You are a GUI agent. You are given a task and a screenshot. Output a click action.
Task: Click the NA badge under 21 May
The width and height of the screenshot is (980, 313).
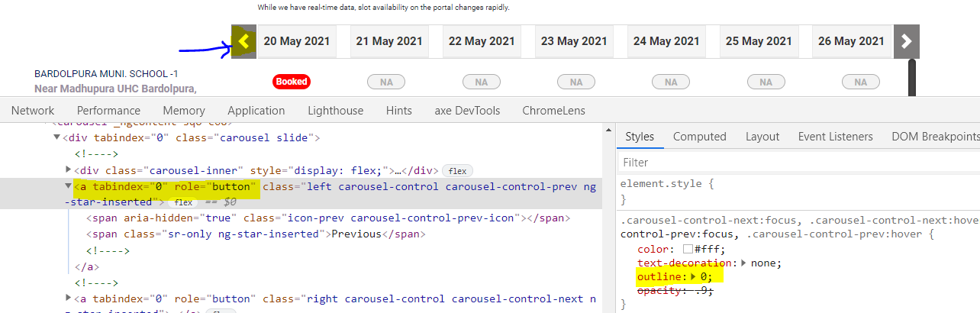386,82
